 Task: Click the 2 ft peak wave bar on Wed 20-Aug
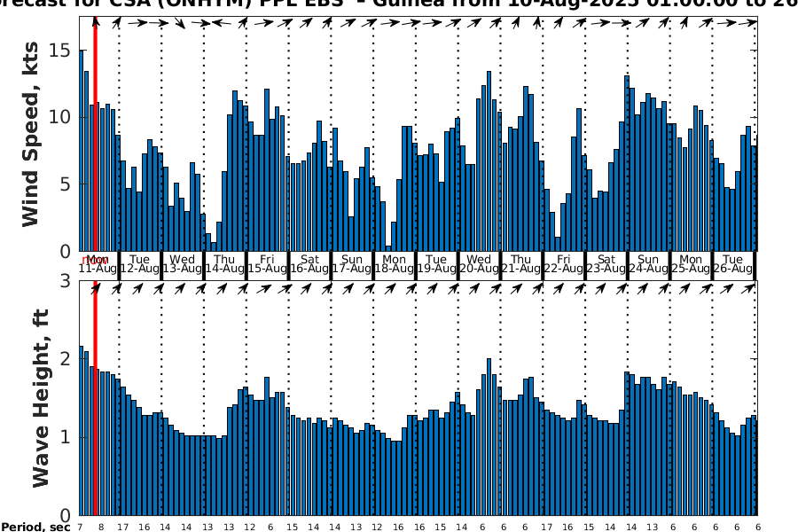coord(489,437)
